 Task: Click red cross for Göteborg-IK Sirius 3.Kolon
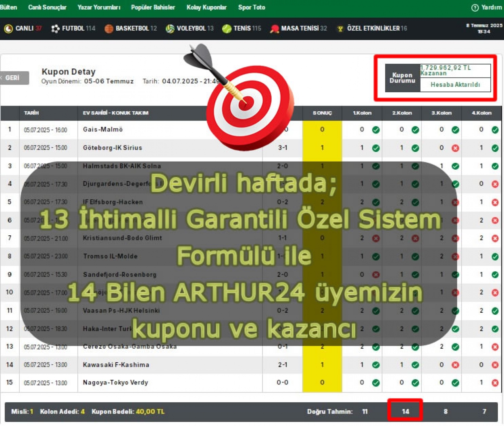click(455, 148)
